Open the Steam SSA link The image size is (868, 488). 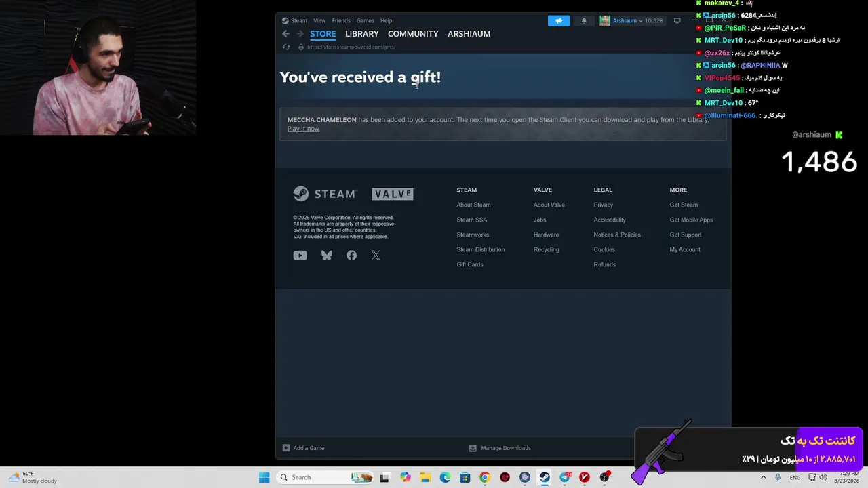472,220
